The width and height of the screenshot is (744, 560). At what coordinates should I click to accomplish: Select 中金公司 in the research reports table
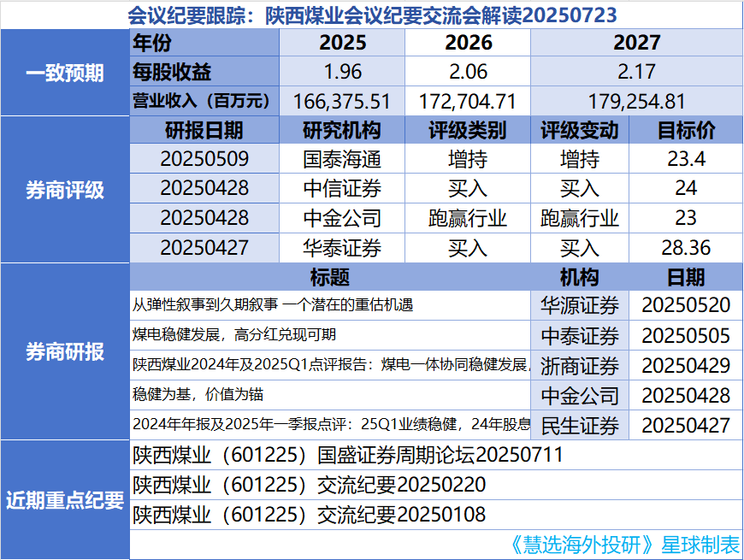click(x=580, y=396)
